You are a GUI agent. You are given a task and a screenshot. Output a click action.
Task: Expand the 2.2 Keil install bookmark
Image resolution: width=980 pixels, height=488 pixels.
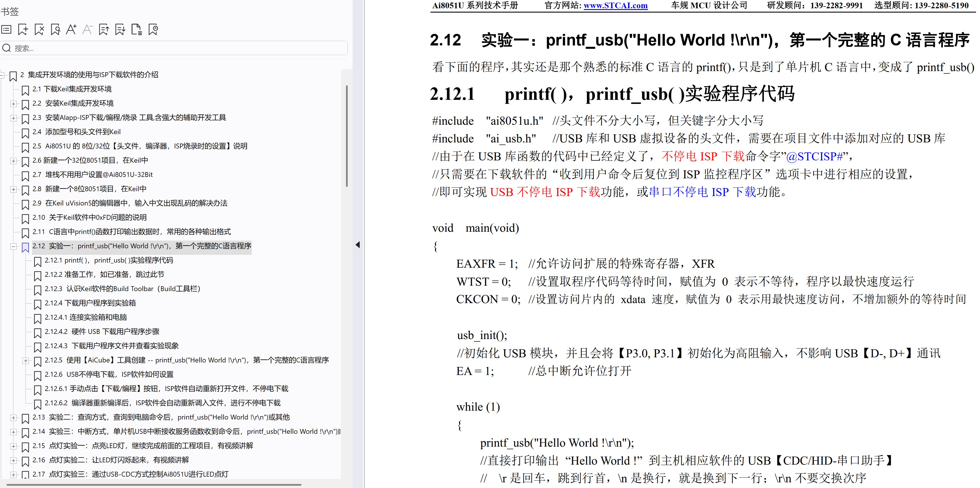pyautogui.click(x=13, y=104)
